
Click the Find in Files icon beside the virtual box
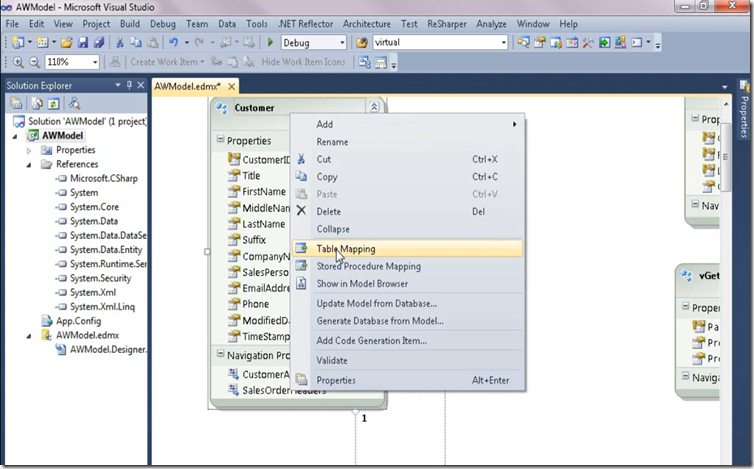[362, 43]
